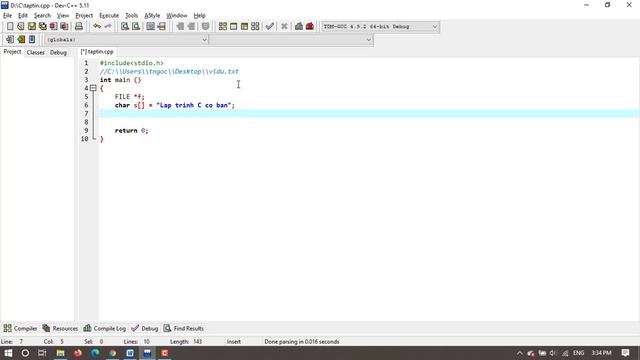The height and width of the screenshot is (360, 640).
Task: Place cursor on highlighted empty line 7
Action: pyautogui.click(x=369, y=113)
